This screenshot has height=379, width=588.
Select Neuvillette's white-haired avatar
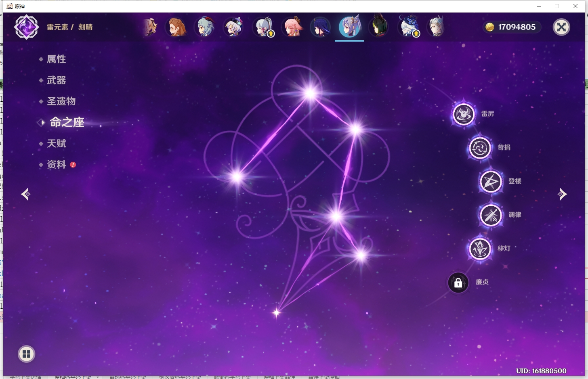pyautogui.click(x=437, y=27)
